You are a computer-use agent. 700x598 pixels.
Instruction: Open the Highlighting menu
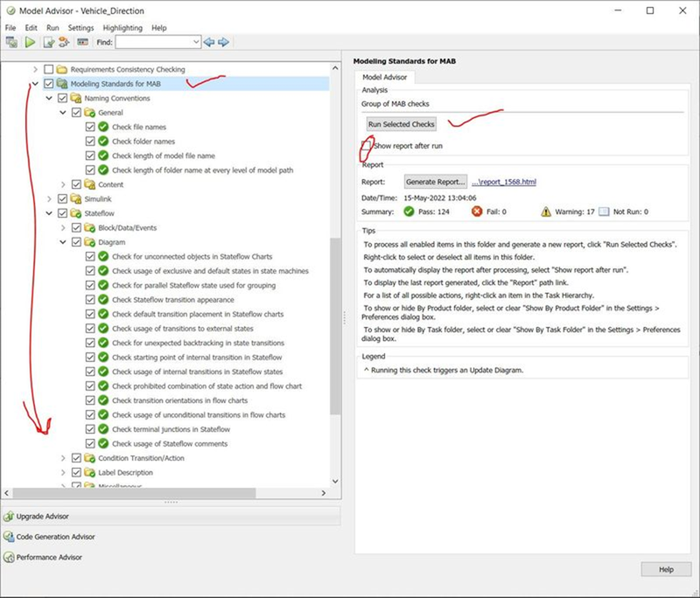click(122, 28)
